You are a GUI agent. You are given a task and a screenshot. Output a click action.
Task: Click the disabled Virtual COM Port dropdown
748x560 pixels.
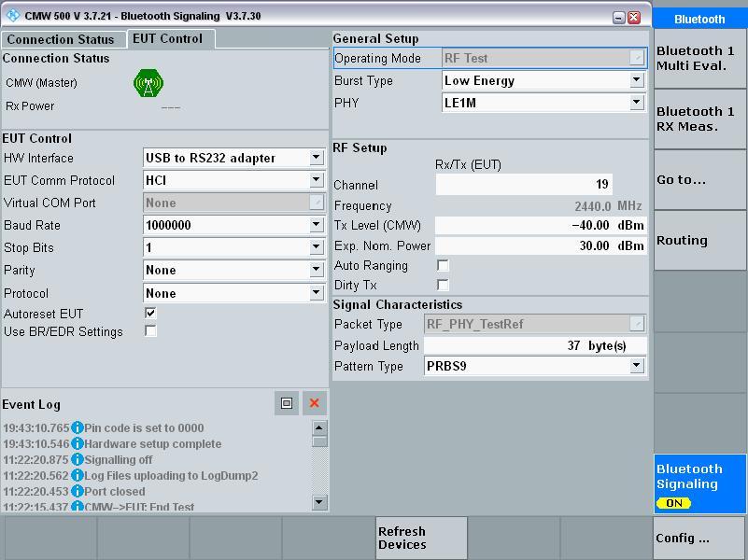[x=233, y=203]
